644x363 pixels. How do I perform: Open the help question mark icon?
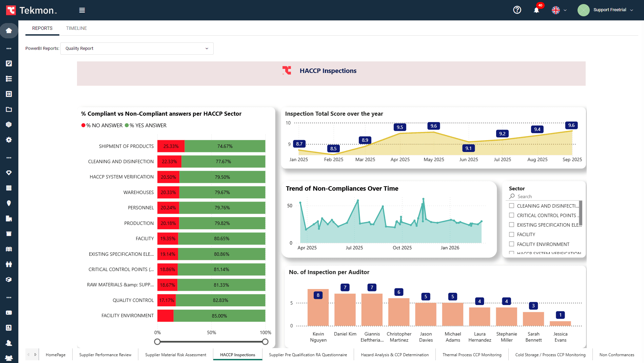(x=517, y=10)
